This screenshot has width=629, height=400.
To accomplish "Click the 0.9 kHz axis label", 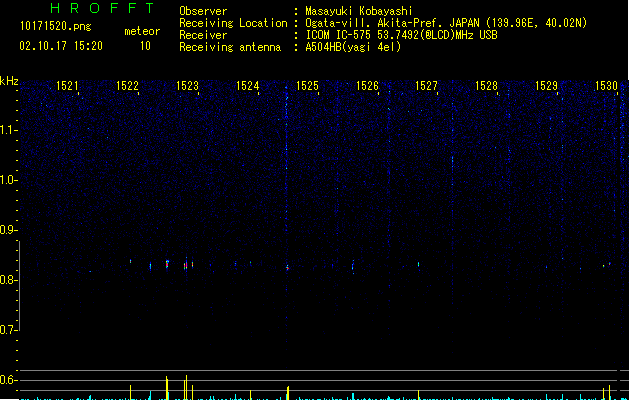I will [8, 230].
